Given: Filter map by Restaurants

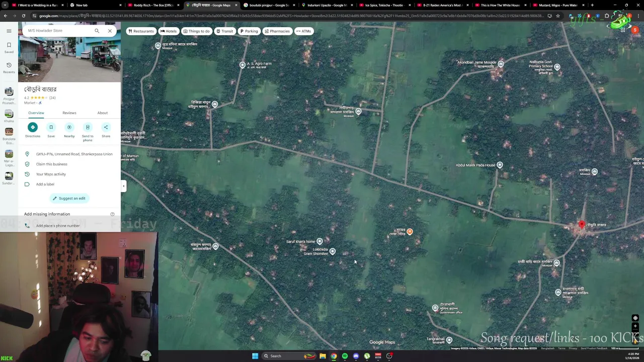Looking at the screenshot, I should coord(141,31).
